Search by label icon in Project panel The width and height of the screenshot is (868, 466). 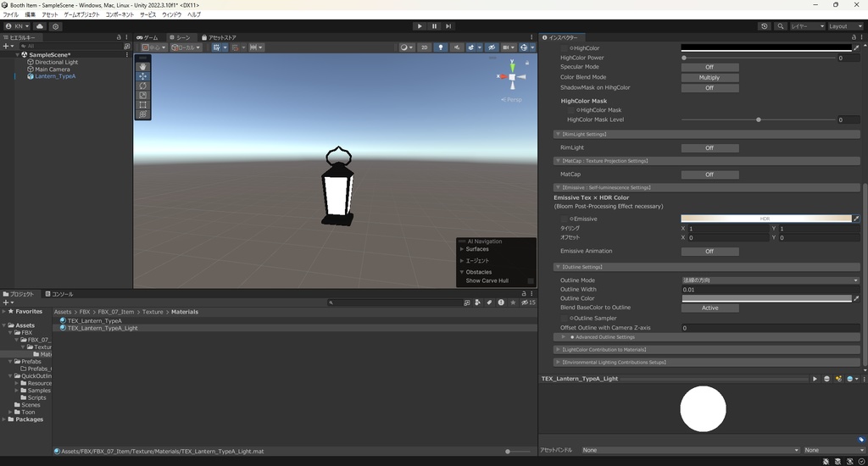(x=489, y=302)
